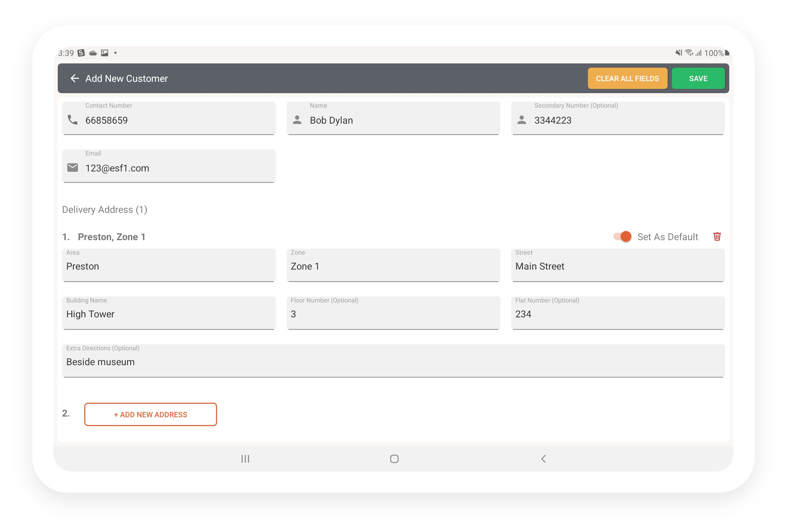
Task: Click the envelope icon in Email field
Action: click(x=73, y=168)
